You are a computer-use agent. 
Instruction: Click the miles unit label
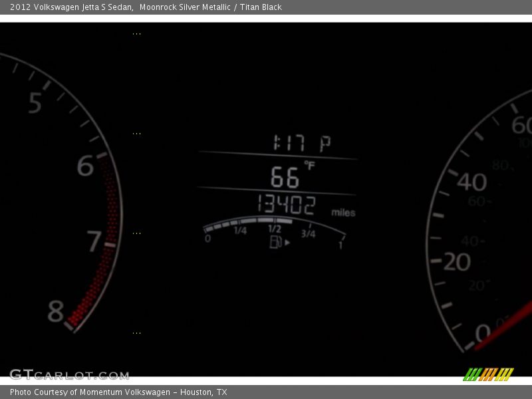[343, 213]
